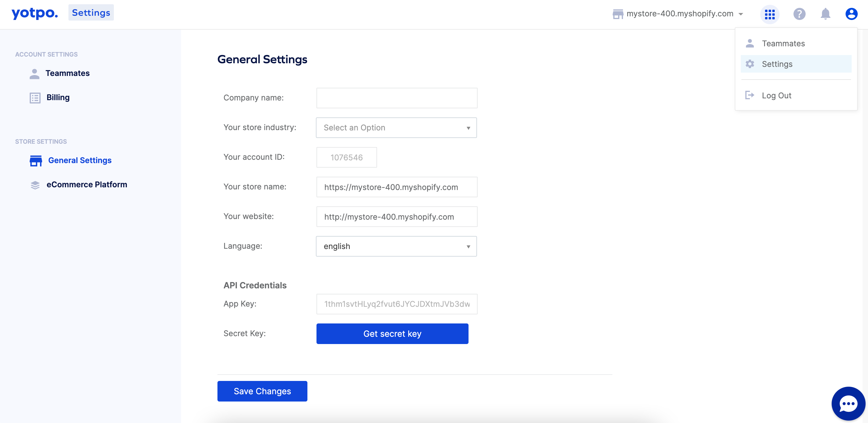Click the API Credentials heading
This screenshot has height=423, width=868.
255,285
